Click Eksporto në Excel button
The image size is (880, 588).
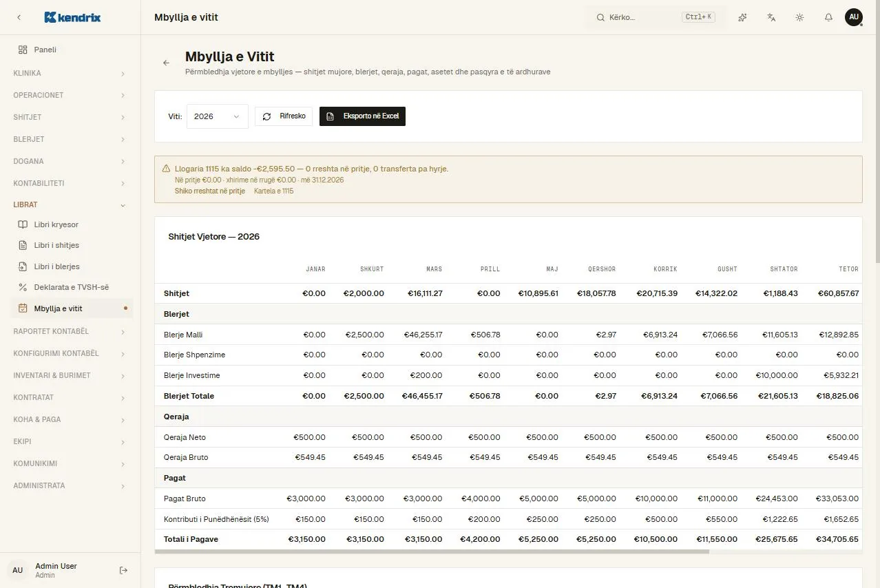[362, 116]
